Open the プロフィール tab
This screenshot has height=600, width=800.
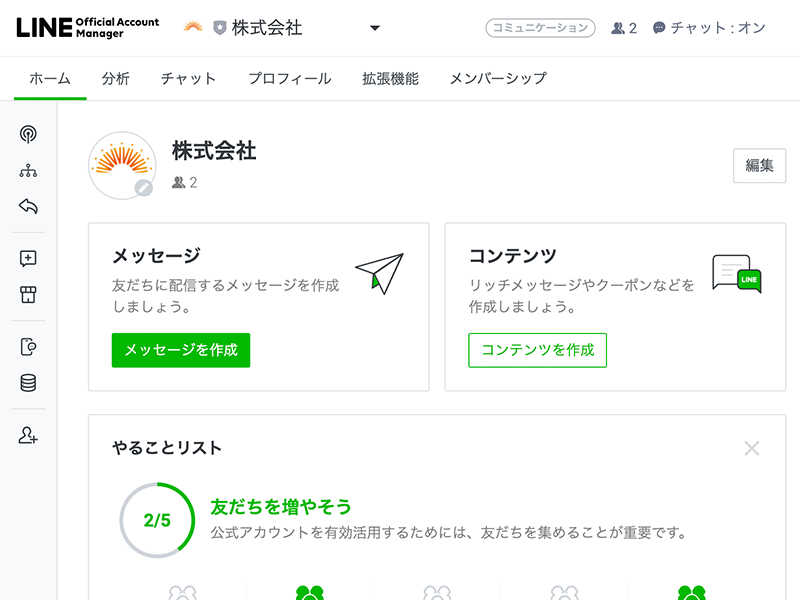point(289,79)
